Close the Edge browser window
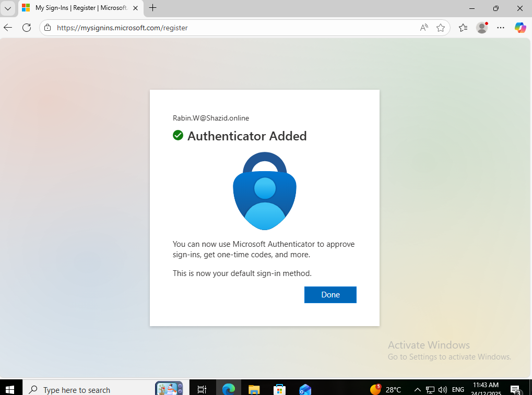Screen dimensions: 532x395 520,8
